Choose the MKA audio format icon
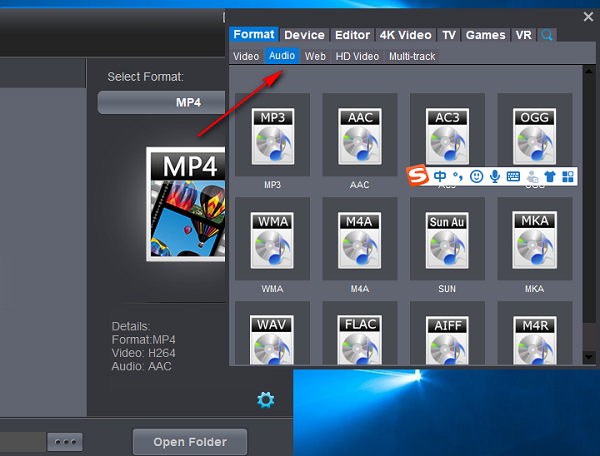The width and height of the screenshot is (600, 456). 534,240
